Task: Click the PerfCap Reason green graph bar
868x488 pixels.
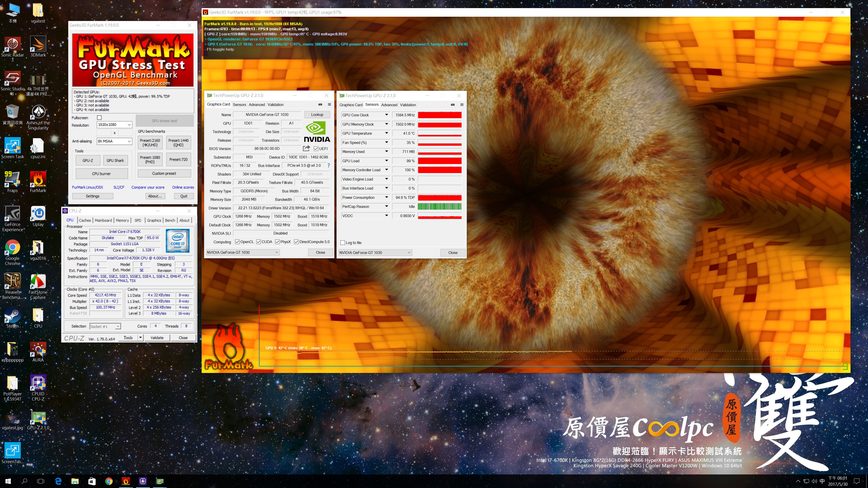Action: click(439, 206)
